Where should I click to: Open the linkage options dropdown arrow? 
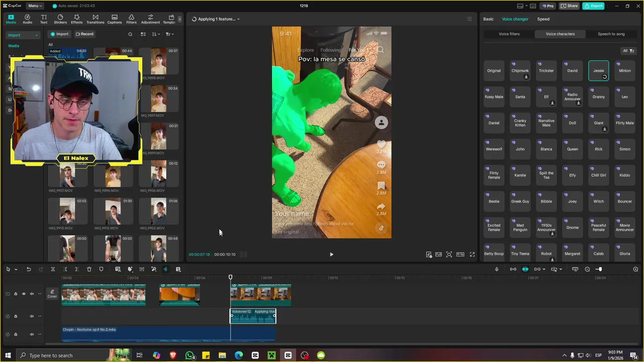coord(544,269)
